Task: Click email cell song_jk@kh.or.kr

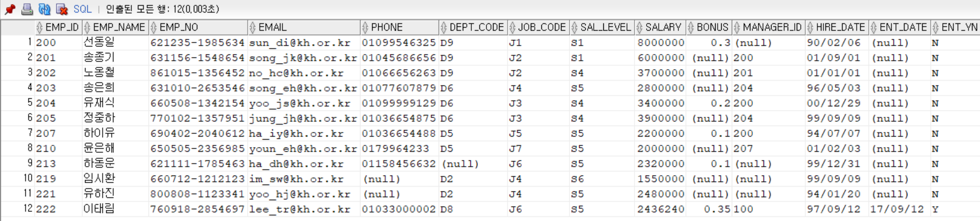Action: [x=303, y=58]
